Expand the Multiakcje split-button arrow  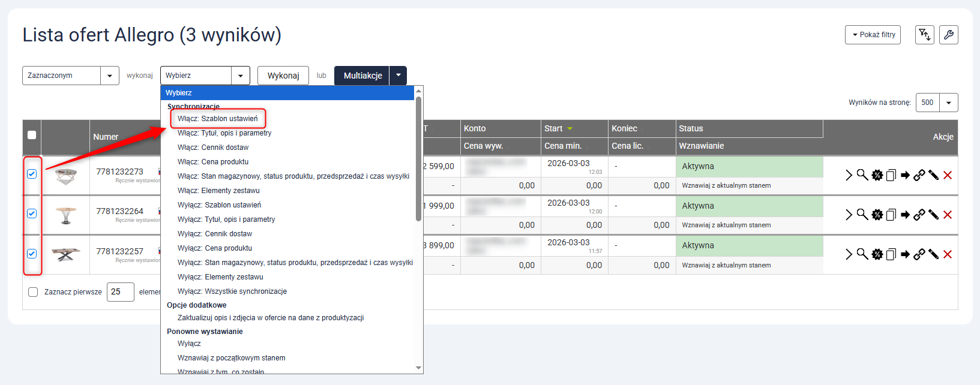(x=398, y=76)
